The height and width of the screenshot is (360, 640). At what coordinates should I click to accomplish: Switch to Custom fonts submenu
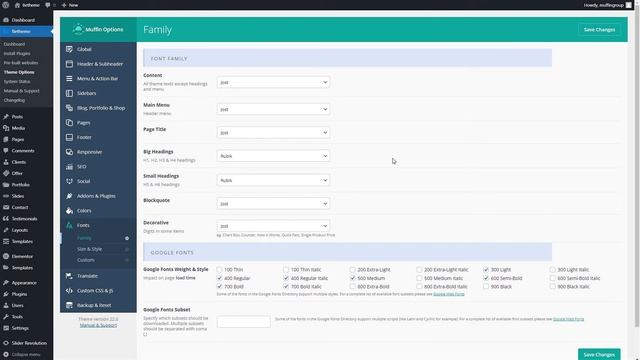(86, 260)
